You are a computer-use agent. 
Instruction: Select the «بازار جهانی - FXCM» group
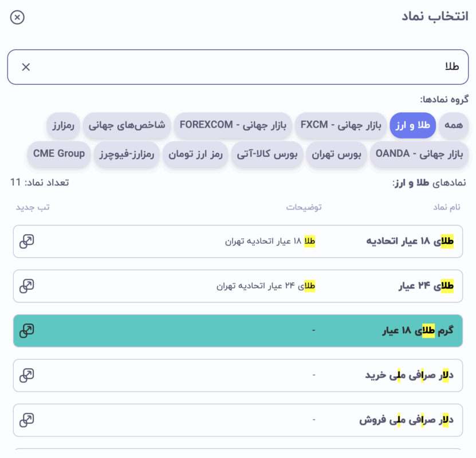click(340, 125)
